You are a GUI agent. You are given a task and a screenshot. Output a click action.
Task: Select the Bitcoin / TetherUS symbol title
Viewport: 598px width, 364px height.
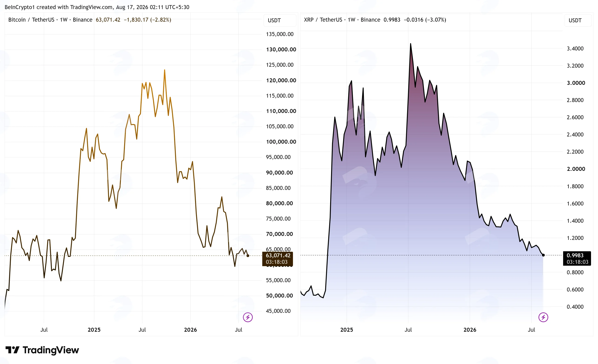pos(31,20)
